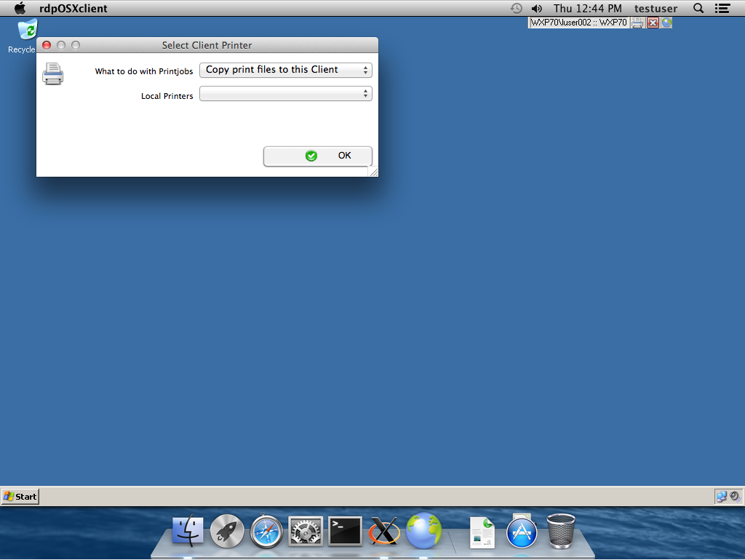Viewport: 745px width, 560px height.
Task: Expand the 'What to do with Printjobs' dropdown
Action: click(285, 70)
